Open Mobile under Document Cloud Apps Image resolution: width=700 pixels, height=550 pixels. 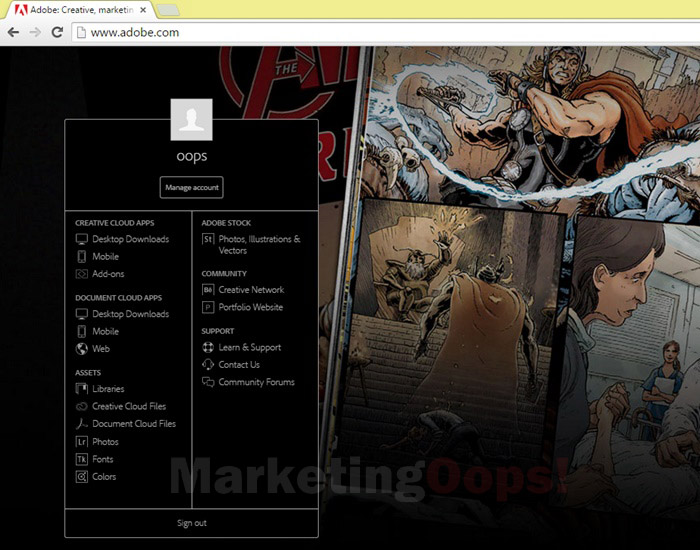[105, 331]
